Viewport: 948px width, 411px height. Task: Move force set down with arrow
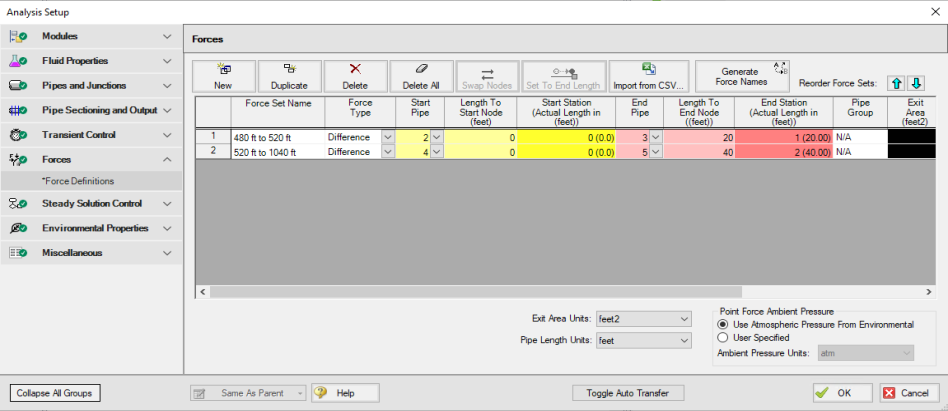(916, 82)
